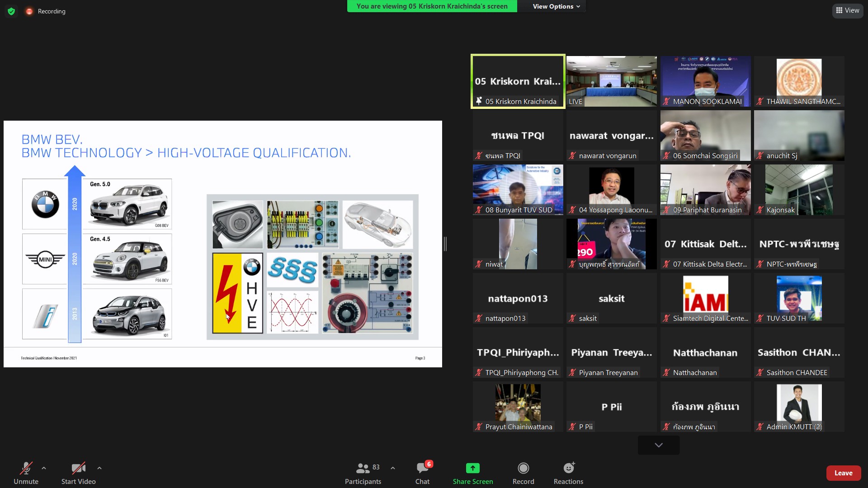Start Video camera toggle
The height and width of the screenshot is (488, 868).
(x=79, y=473)
